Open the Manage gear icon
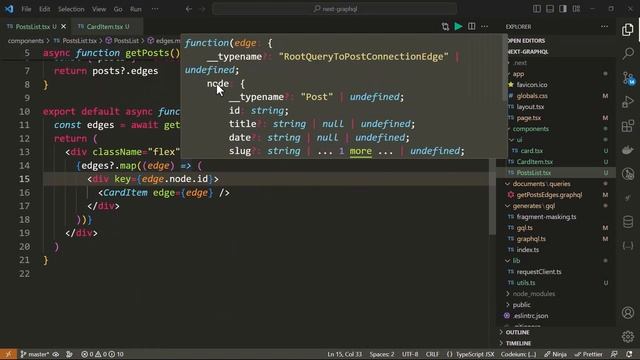The width and height of the screenshot is (640, 360). (x=628, y=337)
